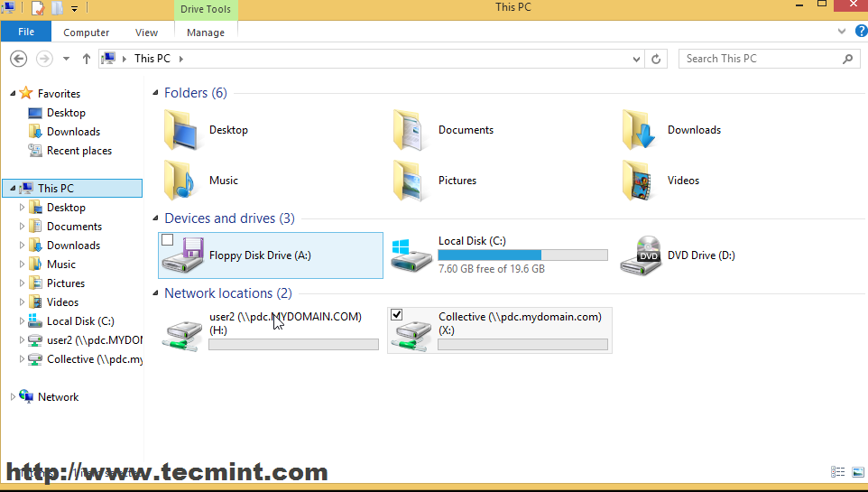This screenshot has width=868, height=492.
Task: Refresh the This PC view
Action: (656, 59)
